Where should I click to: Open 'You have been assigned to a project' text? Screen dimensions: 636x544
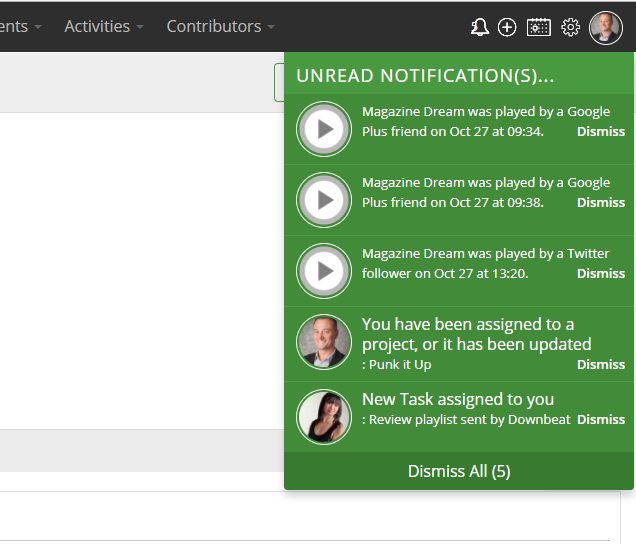tap(476, 334)
